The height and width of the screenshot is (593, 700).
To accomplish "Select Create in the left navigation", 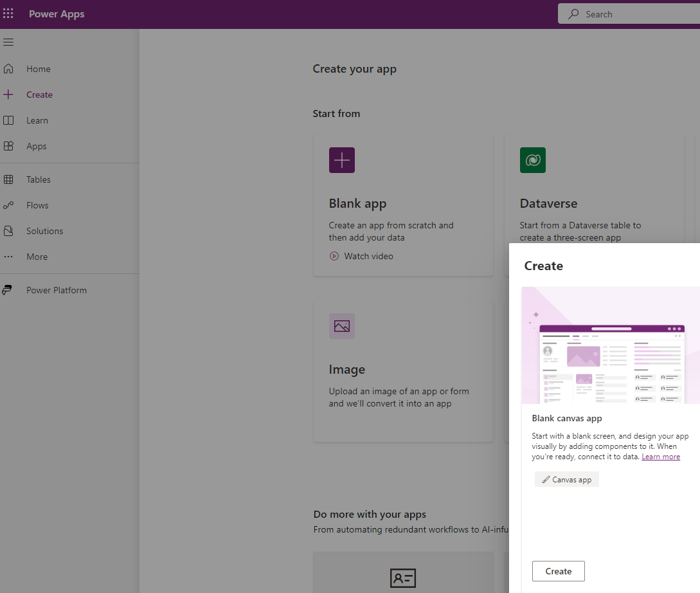I will tap(39, 95).
